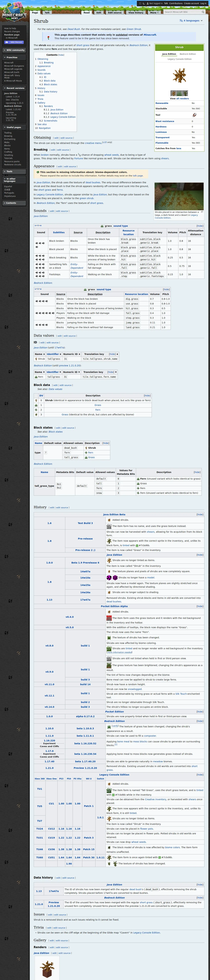Open the 4 languages dropdown
This screenshot has width=210, height=980.
(193, 21)
